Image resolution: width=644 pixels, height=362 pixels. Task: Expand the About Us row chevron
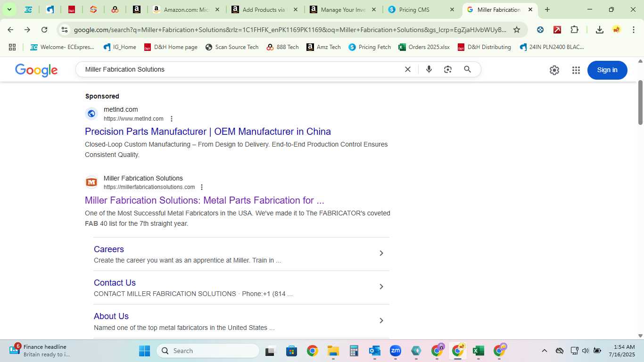[x=381, y=321]
